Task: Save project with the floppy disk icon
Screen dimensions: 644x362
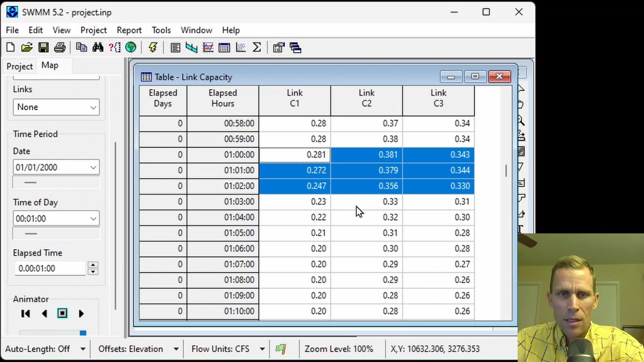Action: tap(43, 47)
